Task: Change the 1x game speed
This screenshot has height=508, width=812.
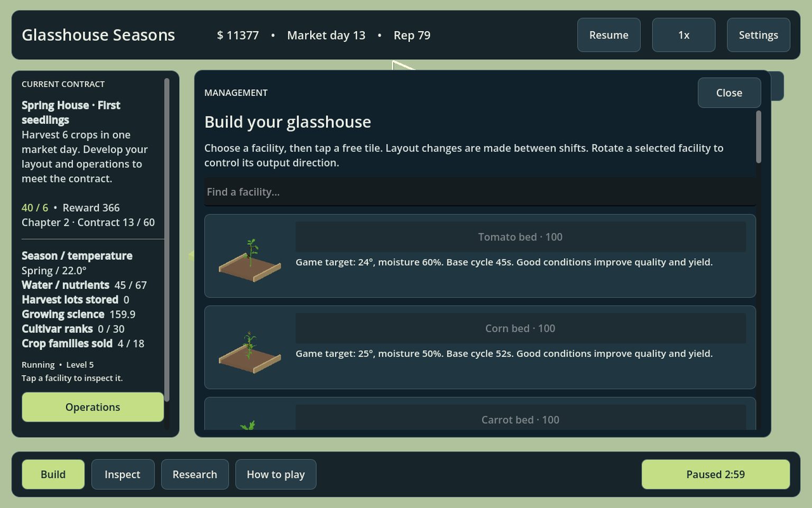Action: (x=684, y=35)
